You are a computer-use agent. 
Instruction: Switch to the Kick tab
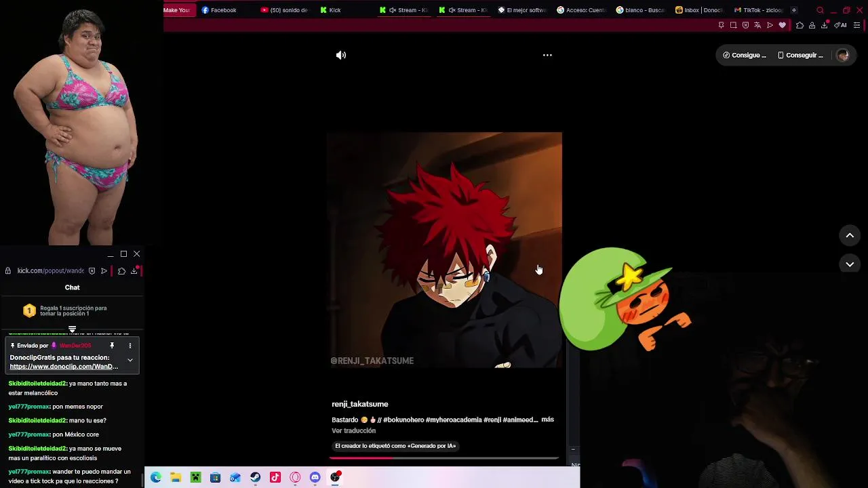tap(332, 10)
